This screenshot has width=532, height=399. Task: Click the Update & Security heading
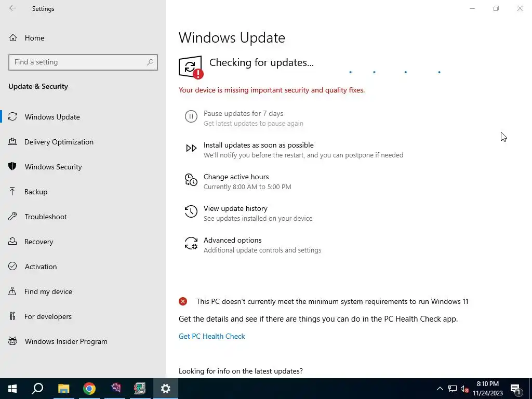(38, 86)
